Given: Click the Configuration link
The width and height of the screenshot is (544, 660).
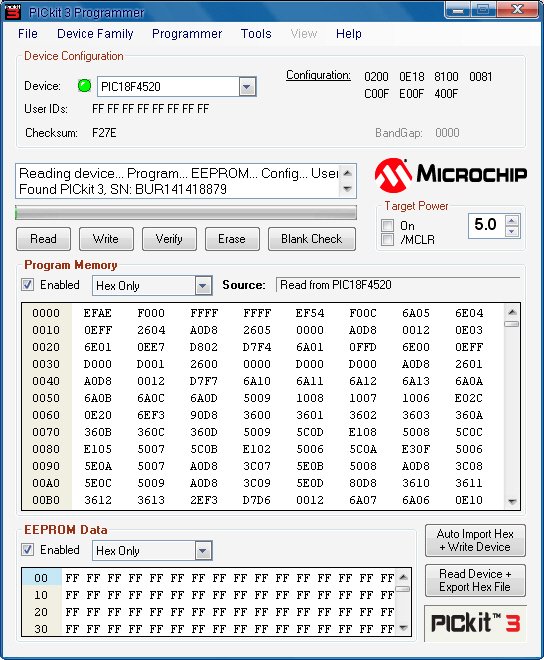Looking at the screenshot, I should pyautogui.click(x=318, y=75).
